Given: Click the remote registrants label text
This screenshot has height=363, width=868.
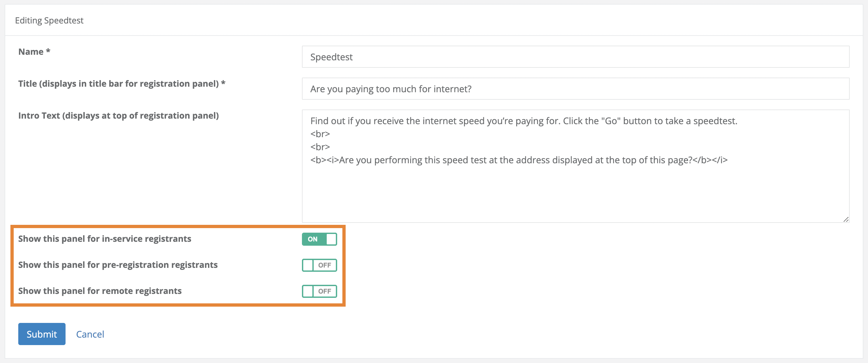Looking at the screenshot, I should coord(100,291).
